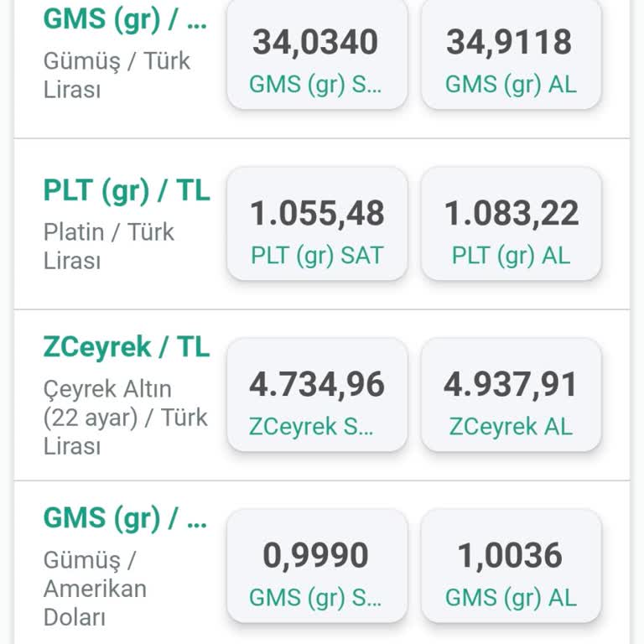
Task: Open the PLT (gr) / TL pair title
Action: tap(127, 191)
